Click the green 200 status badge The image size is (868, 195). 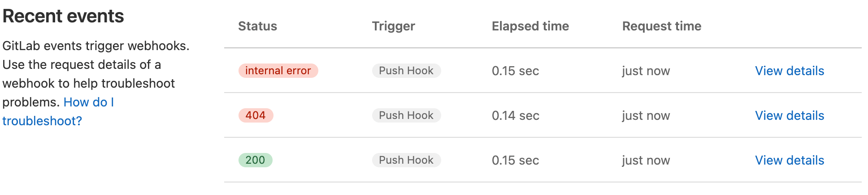[x=255, y=160]
